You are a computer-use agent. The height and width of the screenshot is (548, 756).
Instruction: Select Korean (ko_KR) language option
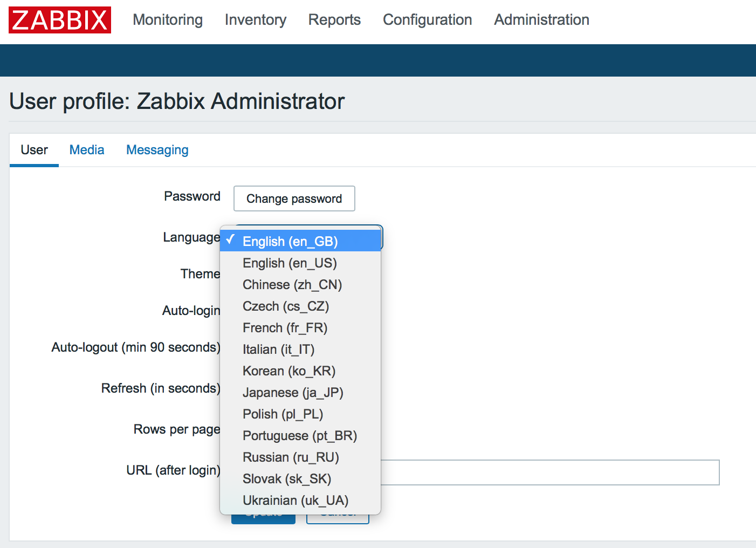tap(300, 371)
